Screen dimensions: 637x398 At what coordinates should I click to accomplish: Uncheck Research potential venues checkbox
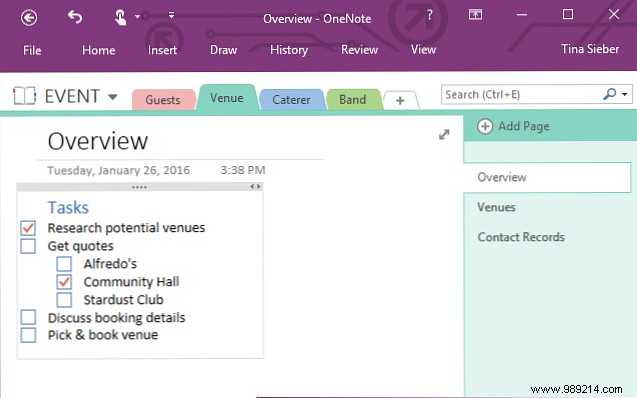28,228
